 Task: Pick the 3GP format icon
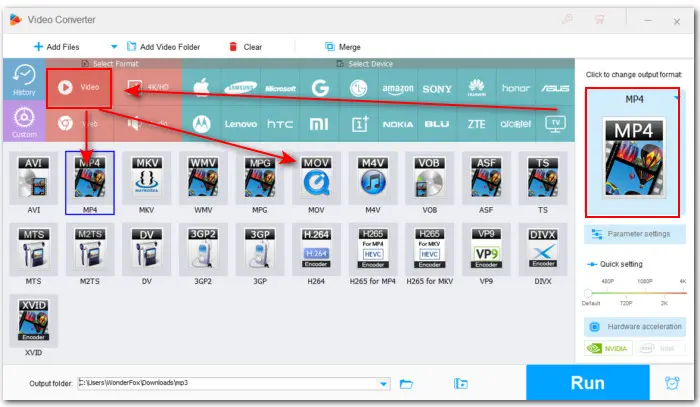pos(260,249)
